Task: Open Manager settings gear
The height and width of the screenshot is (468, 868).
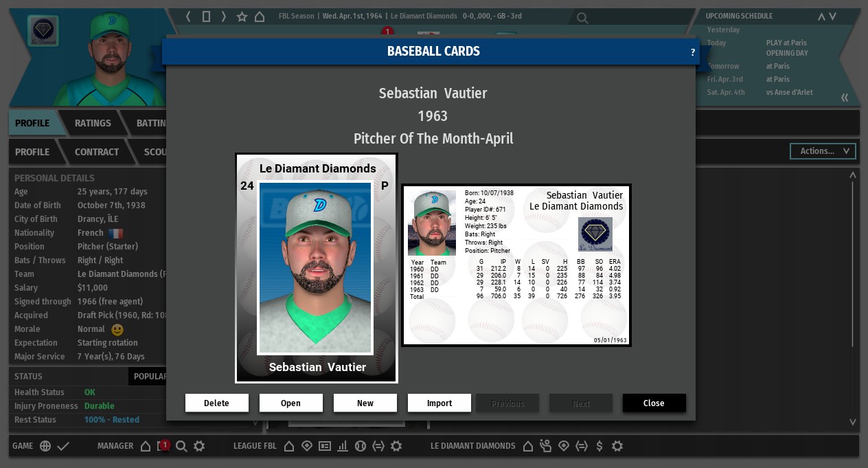Action: (199, 446)
